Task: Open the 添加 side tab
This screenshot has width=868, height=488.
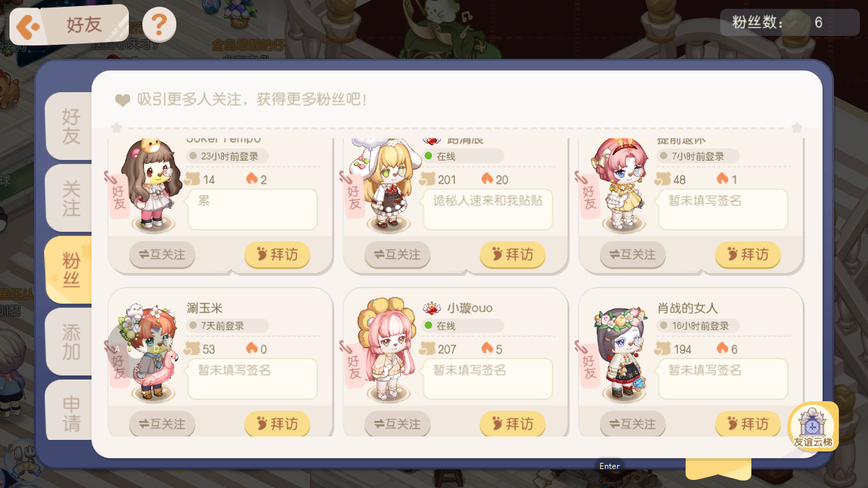Action: 71,342
